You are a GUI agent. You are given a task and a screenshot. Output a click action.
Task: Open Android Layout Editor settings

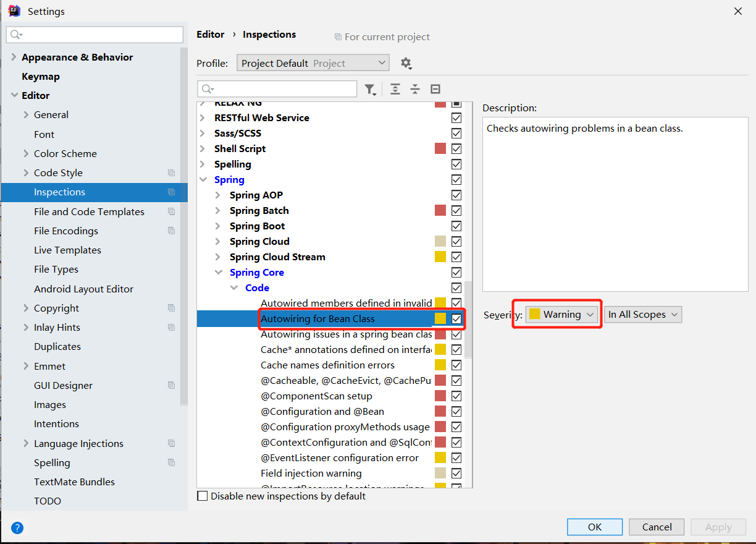click(x=83, y=289)
